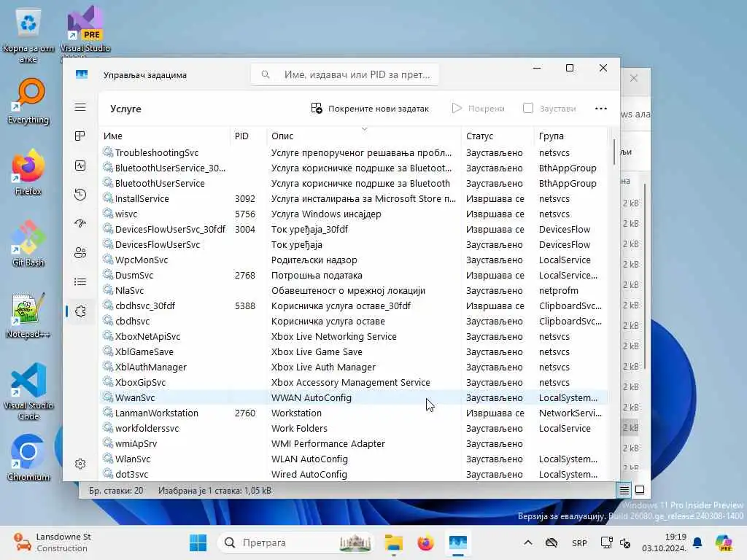Open Visual Studio Code desktop shortcut
Viewport: 747px width, 560px height.
[x=28, y=392]
